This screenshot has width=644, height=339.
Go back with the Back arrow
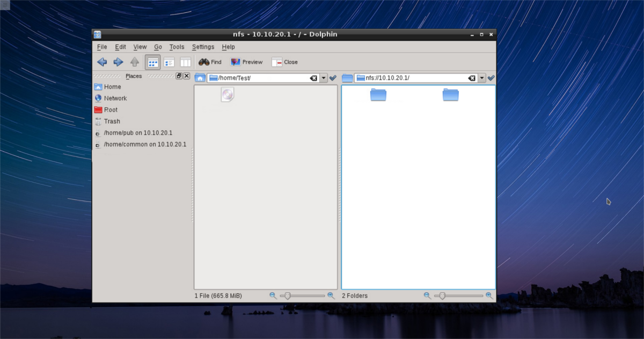pyautogui.click(x=102, y=62)
